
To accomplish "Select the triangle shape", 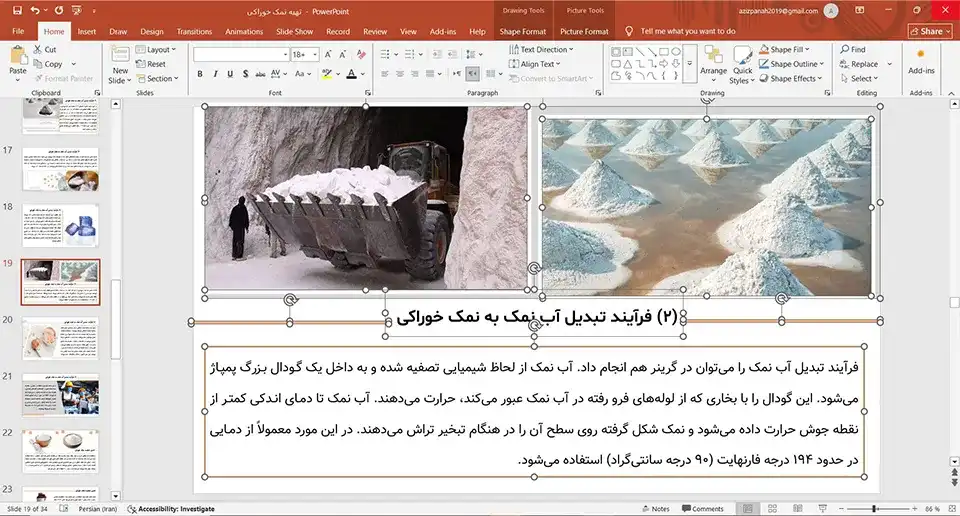I will tap(628, 64).
